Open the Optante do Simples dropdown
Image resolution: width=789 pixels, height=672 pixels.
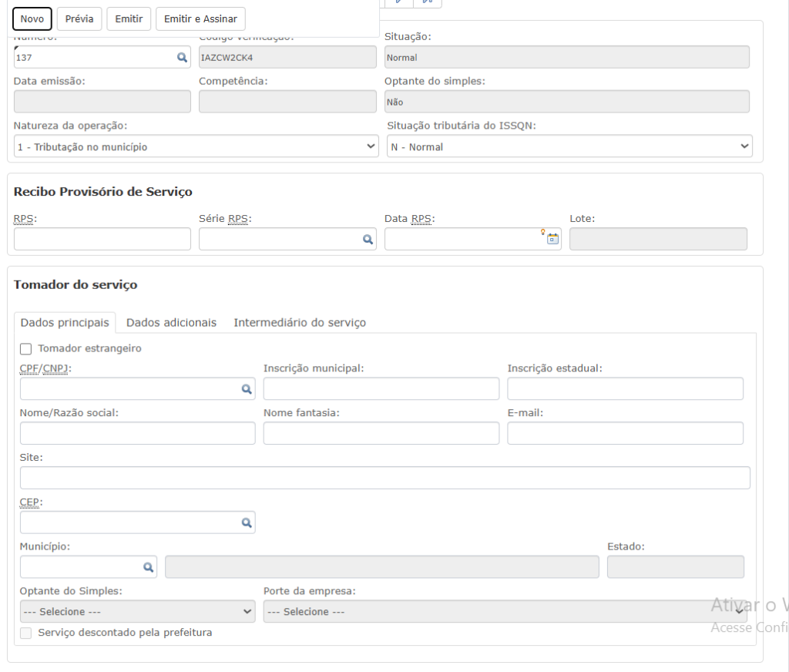point(137,612)
